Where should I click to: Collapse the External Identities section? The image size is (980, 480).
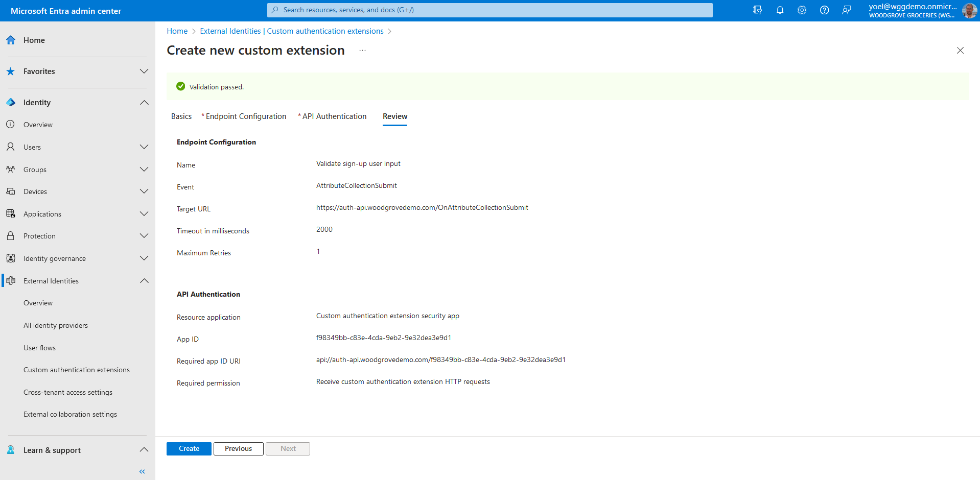coord(144,281)
